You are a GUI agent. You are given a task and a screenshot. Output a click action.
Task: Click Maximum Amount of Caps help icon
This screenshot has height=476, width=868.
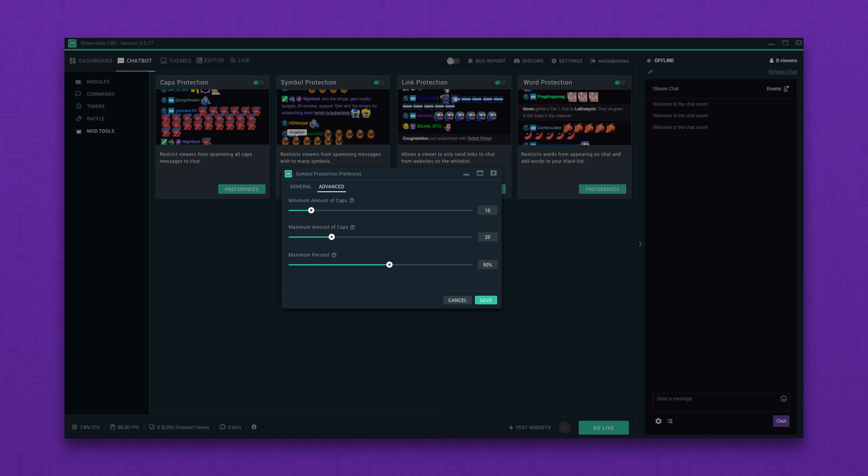click(353, 227)
